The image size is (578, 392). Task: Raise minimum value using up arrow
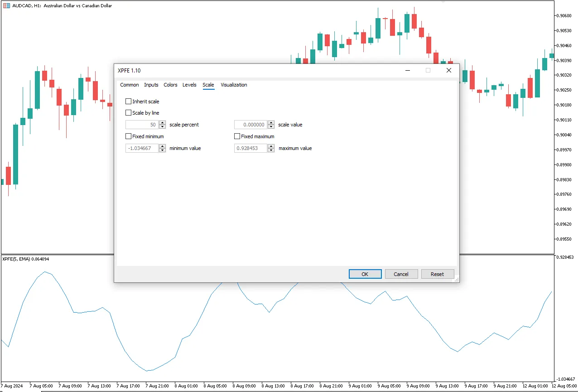(163, 146)
